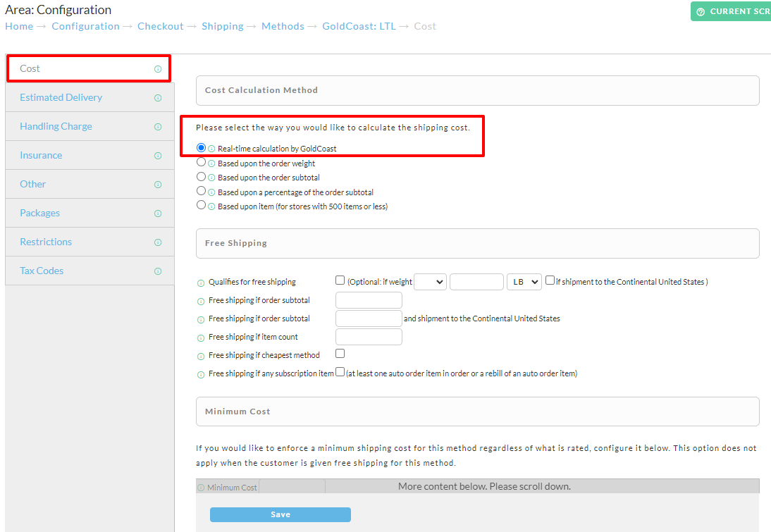
Task: Click info icon for Based upon item option
Action: pos(211,206)
